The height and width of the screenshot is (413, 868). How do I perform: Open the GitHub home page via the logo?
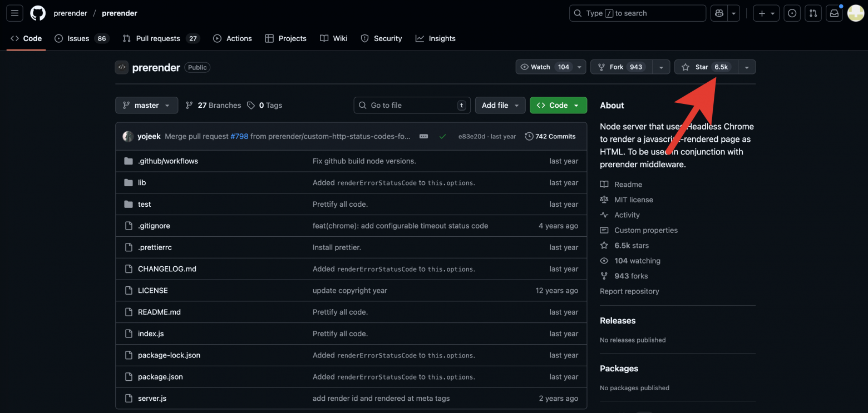tap(37, 13)
